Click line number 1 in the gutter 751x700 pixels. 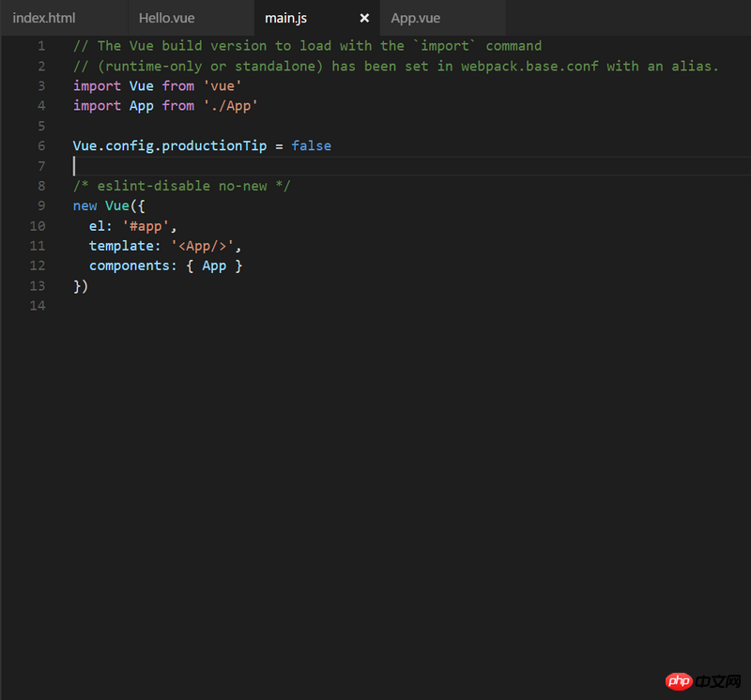point(40,46)
